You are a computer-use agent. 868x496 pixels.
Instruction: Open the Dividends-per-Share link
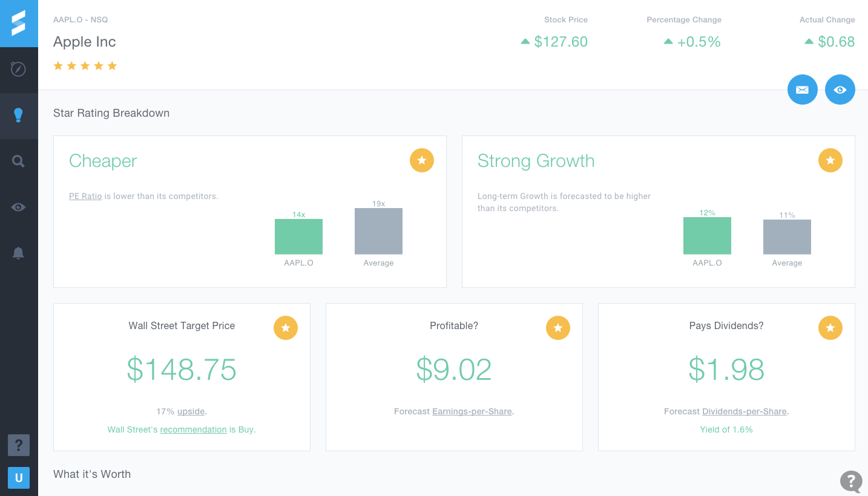pos(745,411)
